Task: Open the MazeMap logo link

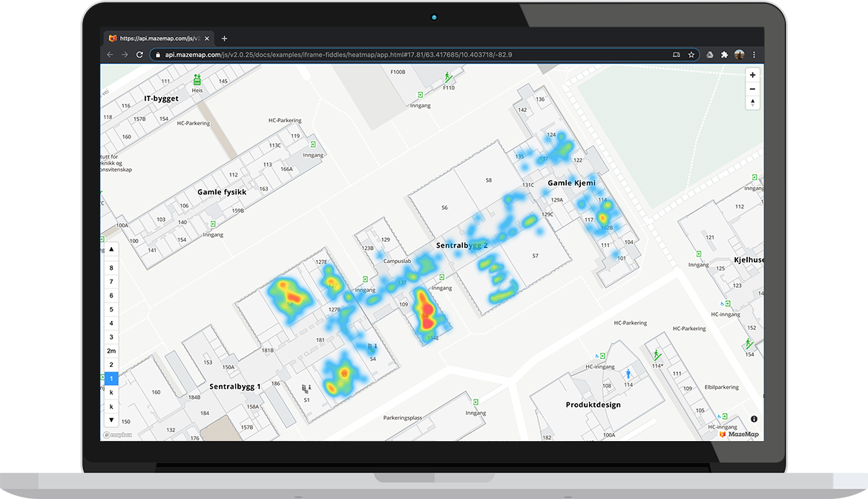Action: click(739, 434)
